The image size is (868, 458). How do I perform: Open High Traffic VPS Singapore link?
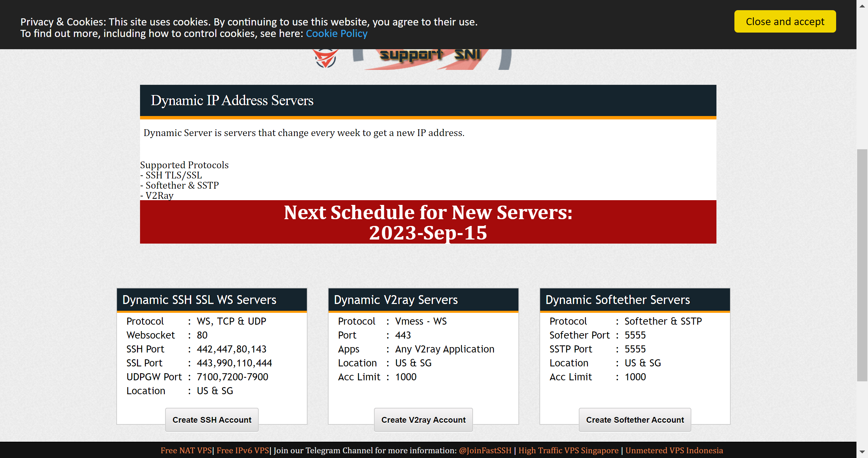568,450
